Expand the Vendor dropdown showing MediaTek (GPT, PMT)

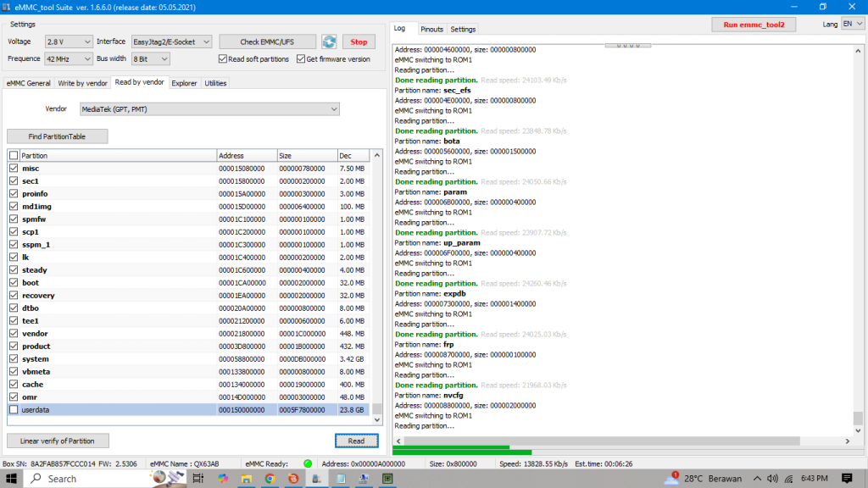334,108
